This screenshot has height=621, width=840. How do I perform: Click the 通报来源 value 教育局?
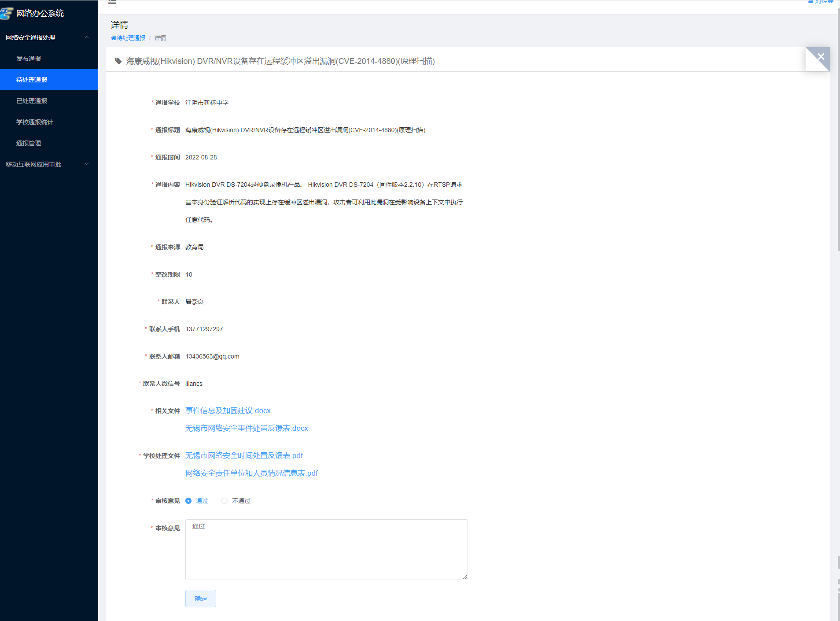tap(195, 247)
